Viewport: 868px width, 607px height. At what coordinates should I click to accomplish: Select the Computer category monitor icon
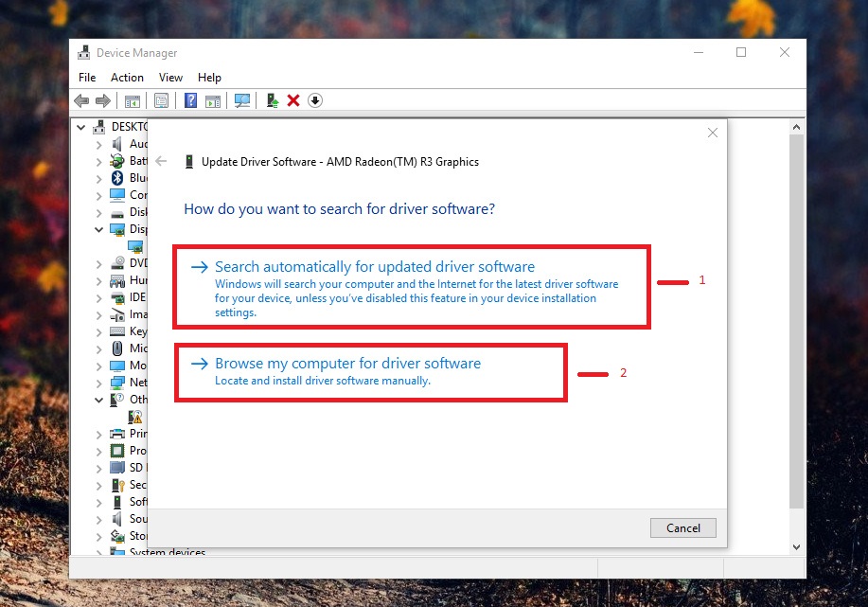click(x=117, y=195)
